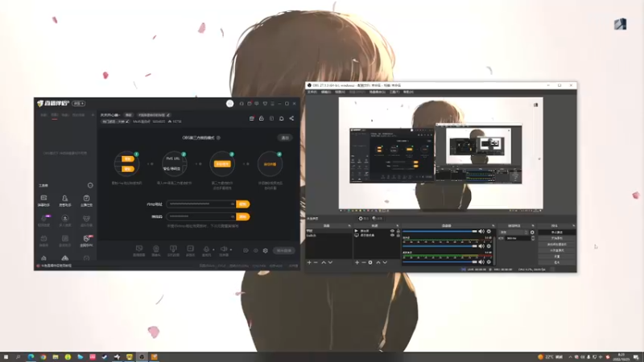Open the View menu in the OBS menu bar
This screenshot has width=644, height=362.
coord(340,92)
